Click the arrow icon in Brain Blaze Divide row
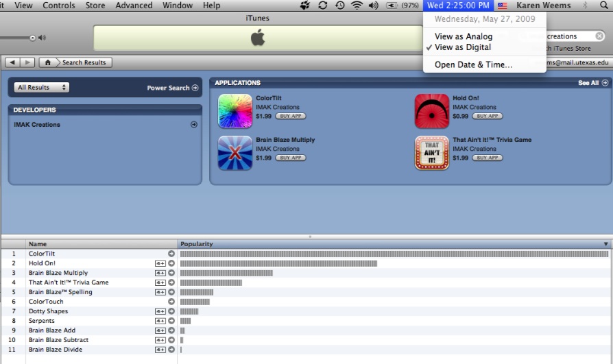Screen dimensions: 613x364 coord(171,350)
